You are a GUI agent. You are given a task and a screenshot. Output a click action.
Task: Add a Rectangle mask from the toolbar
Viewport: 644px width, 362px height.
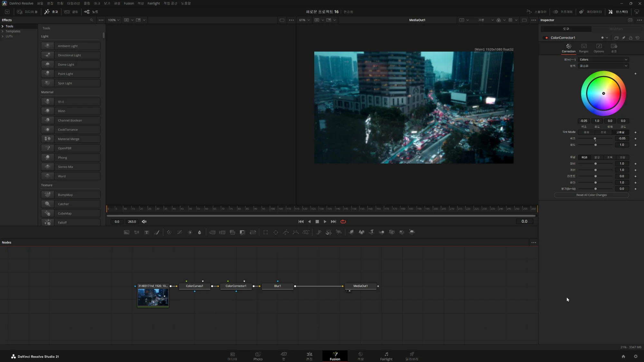pyautogui.click(x=265, y=232)
